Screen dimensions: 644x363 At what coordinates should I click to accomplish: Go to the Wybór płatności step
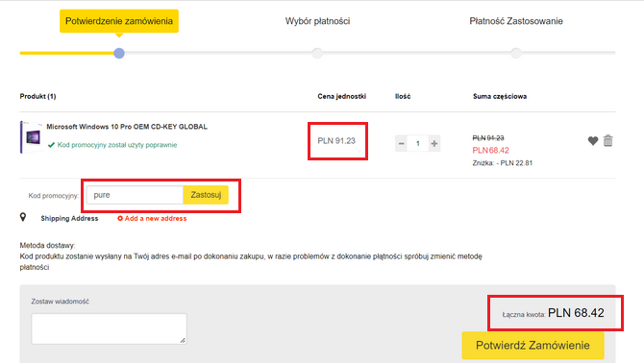tap(317, 21)
